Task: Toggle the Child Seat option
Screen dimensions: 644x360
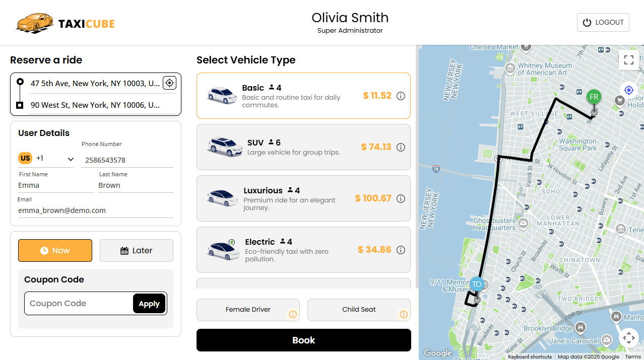Action: click(359, 310)
